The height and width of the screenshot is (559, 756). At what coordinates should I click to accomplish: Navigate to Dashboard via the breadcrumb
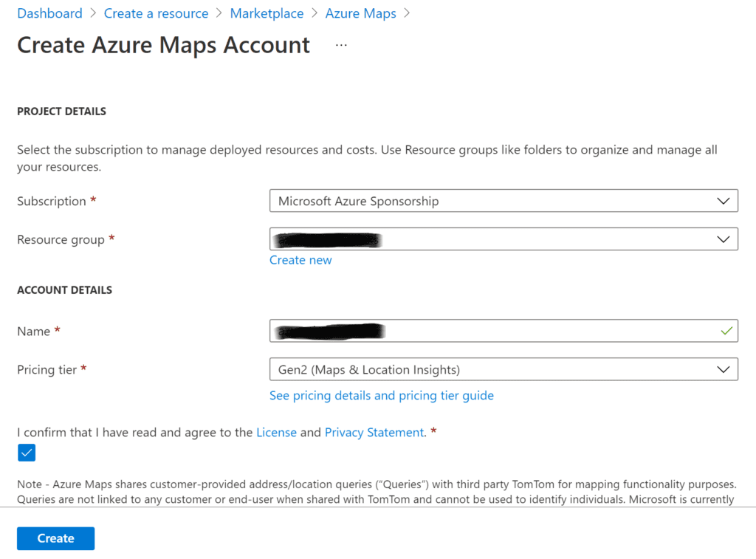tap(49, 13)
